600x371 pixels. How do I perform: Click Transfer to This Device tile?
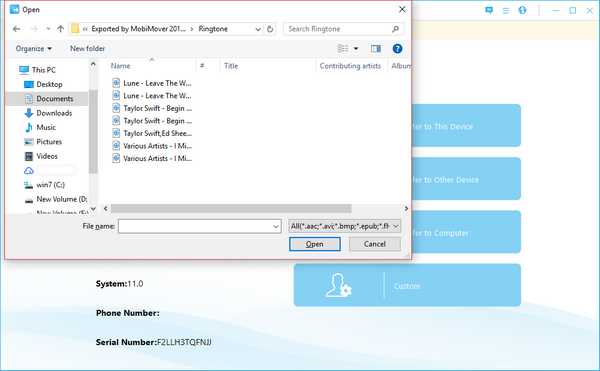click(466, 125)
